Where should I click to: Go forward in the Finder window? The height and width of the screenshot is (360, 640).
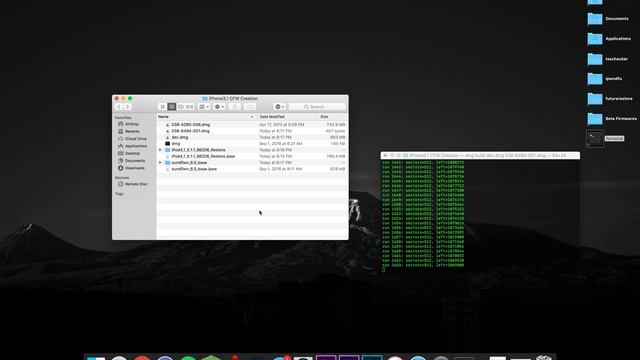(x=127, y=107)
